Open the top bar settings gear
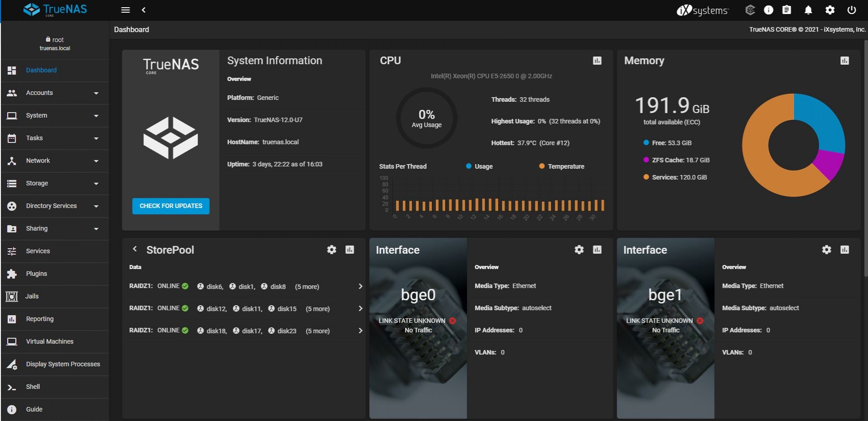 (830, 10)
